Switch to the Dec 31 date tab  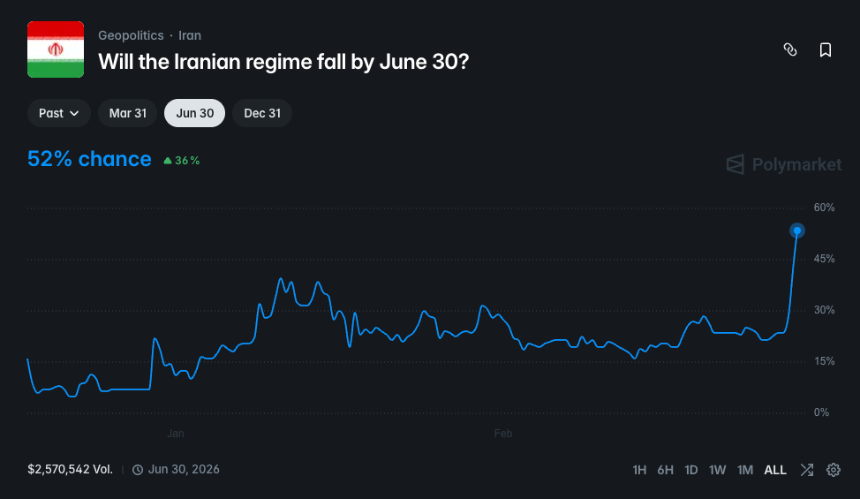click(x=262, y=113)
